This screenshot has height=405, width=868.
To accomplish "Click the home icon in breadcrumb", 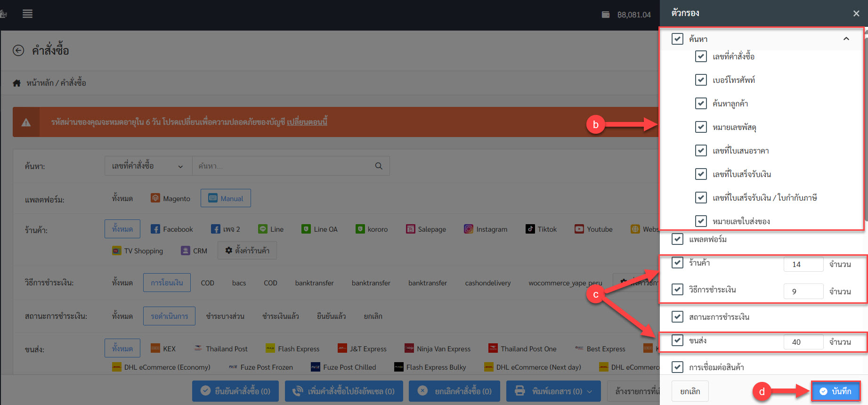I will point(17,83).
